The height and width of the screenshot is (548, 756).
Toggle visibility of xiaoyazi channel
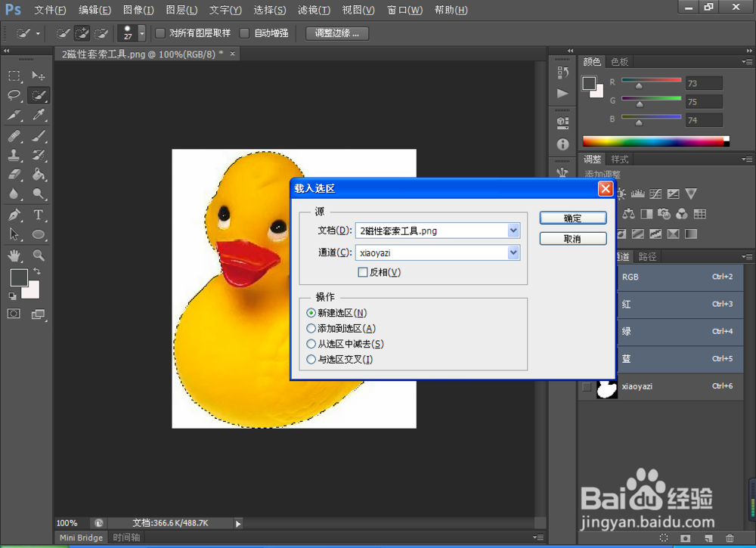587,386
